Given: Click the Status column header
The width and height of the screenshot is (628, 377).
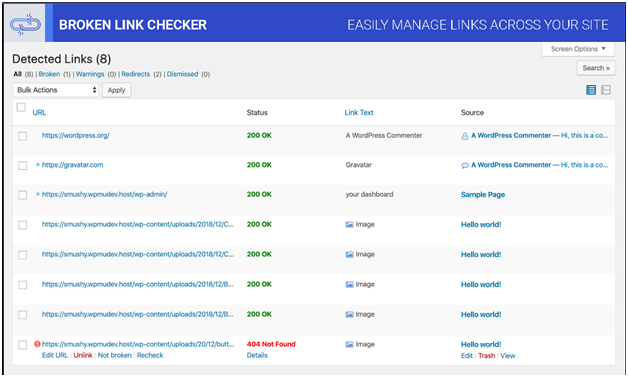Looking at the screenshot, I should 257,113.
